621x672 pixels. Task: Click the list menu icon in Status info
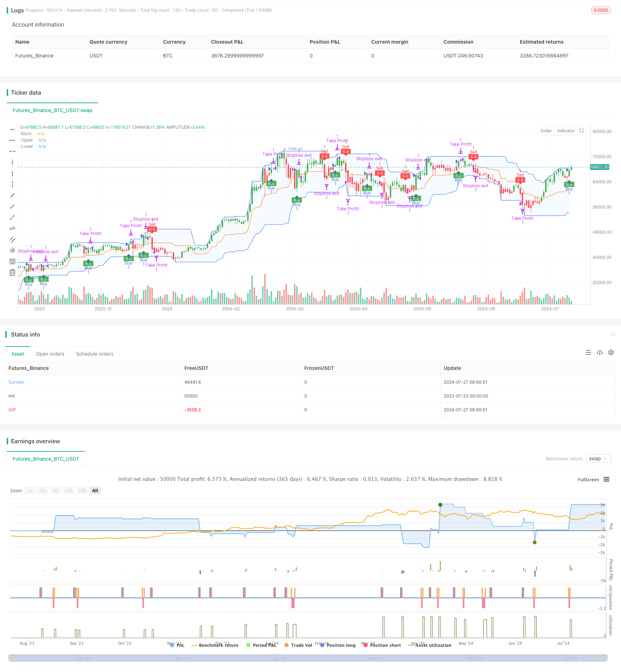[588, 352]
